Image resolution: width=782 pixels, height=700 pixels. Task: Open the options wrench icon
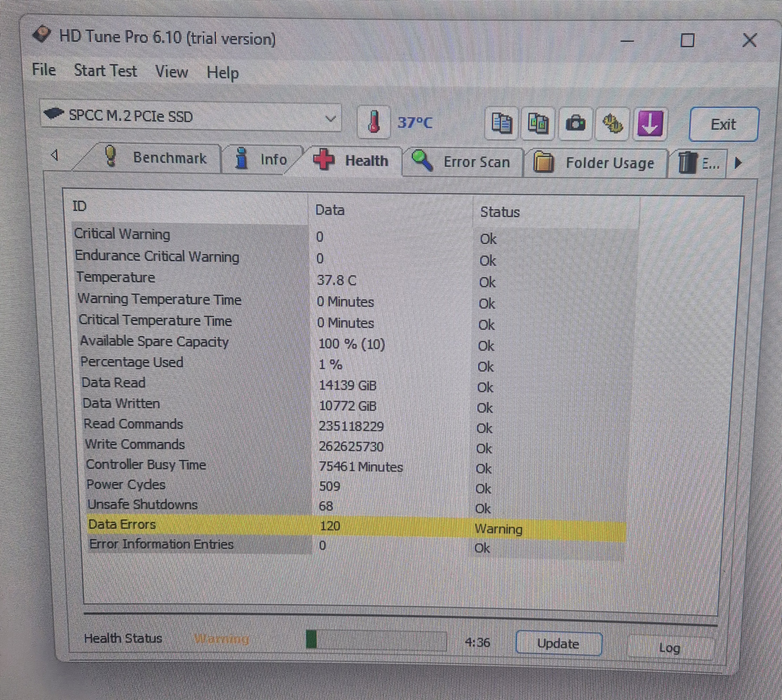612,124
